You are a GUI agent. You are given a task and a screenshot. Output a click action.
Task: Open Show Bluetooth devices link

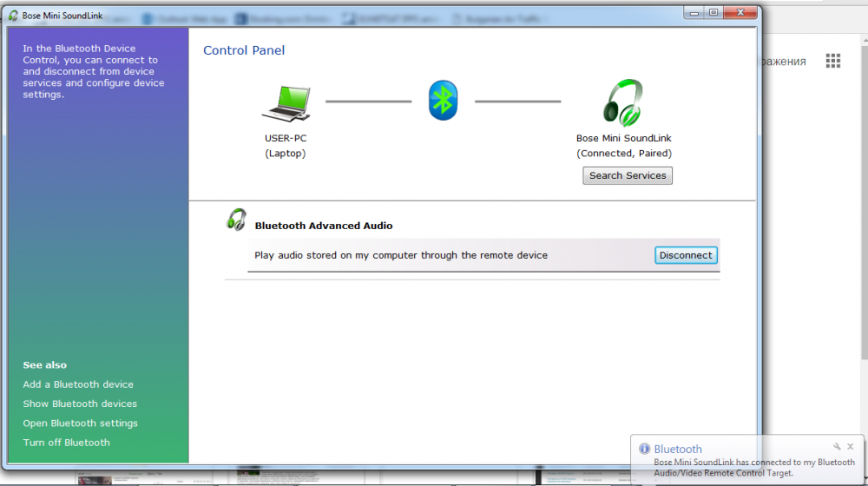(80, 404)
